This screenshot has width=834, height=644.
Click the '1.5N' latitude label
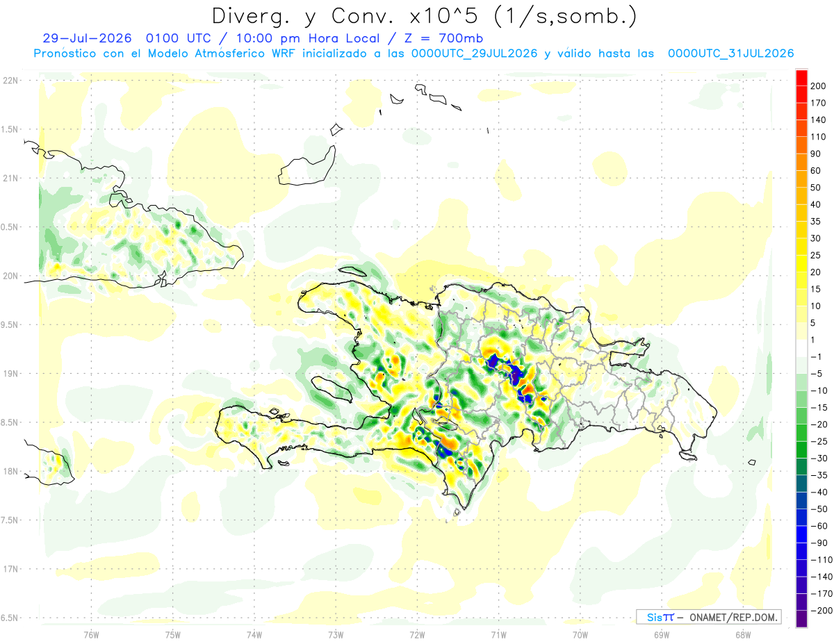[10, 129]
